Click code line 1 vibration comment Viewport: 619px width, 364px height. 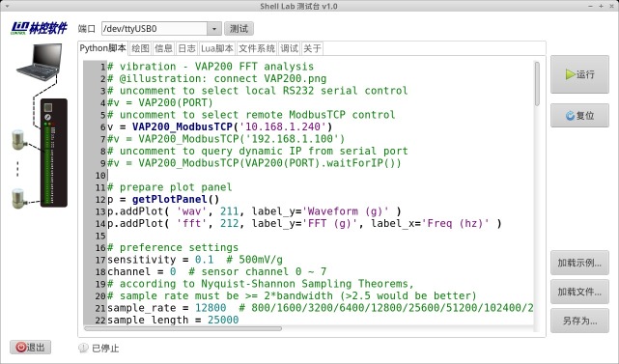(211, 67)
